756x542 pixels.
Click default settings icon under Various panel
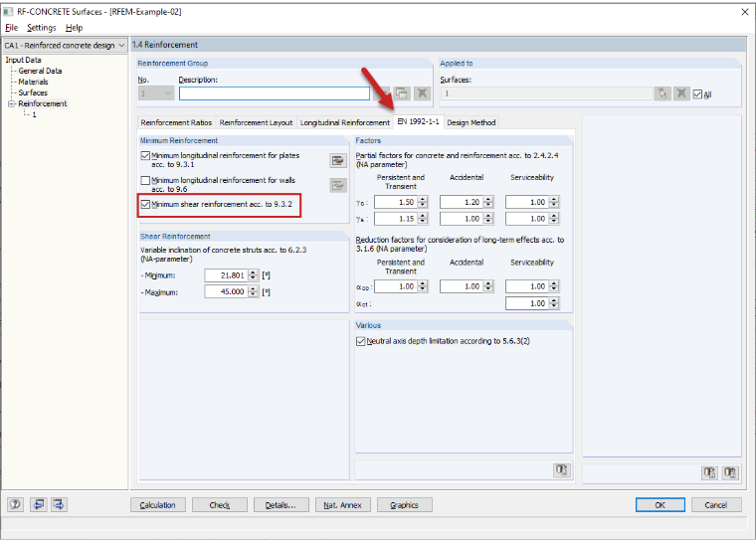[562, 469]
